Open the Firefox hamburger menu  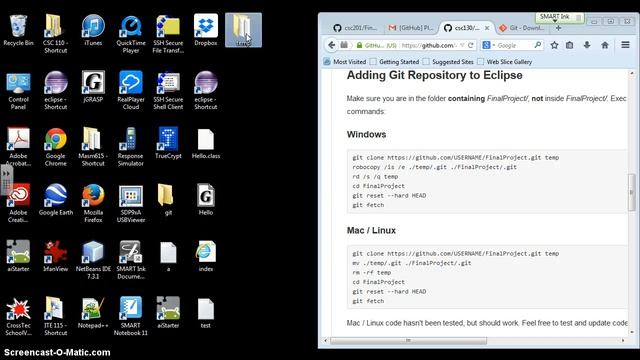point(625,45)
